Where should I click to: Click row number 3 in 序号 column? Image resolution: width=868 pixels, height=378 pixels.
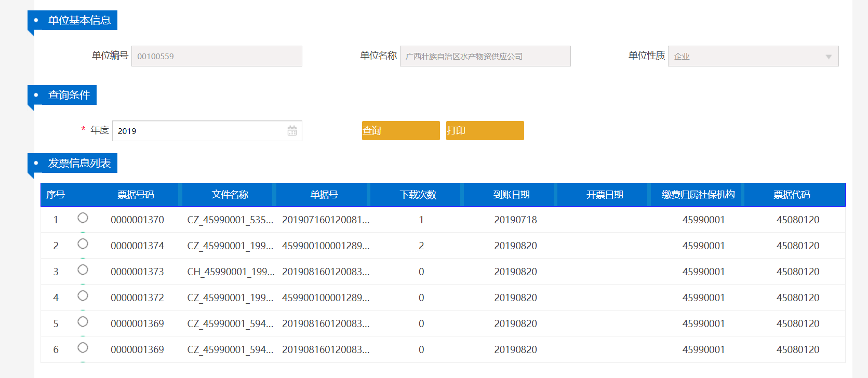coord(56,272)
